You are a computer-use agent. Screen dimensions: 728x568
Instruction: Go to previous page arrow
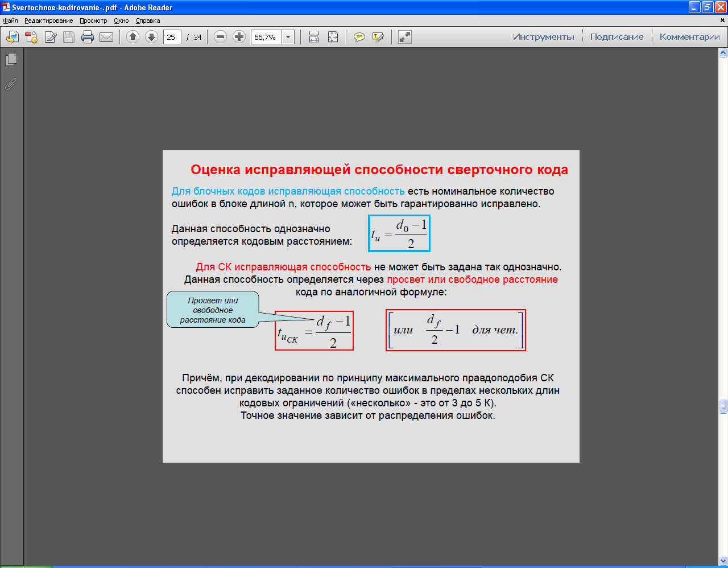point(133,37)
